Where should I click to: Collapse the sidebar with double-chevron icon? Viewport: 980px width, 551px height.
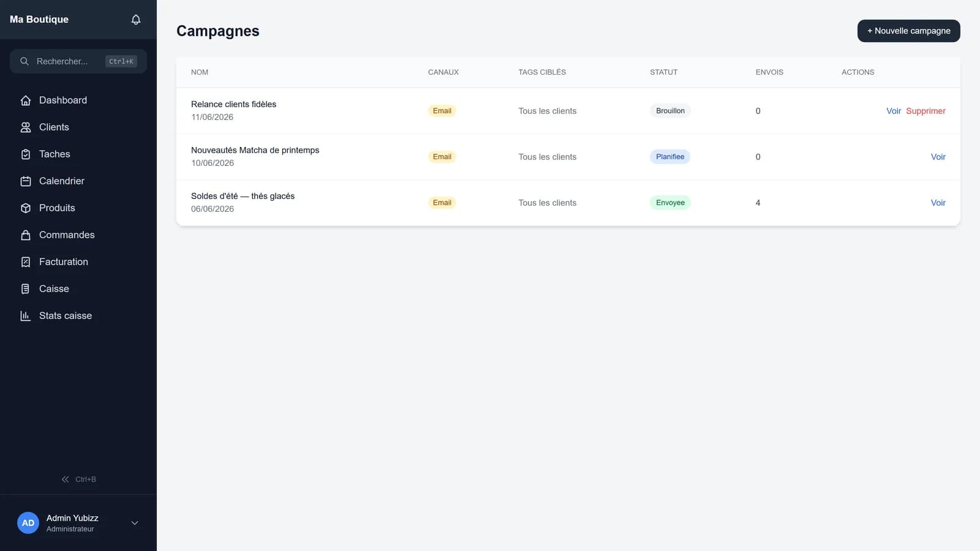point(65,479)
